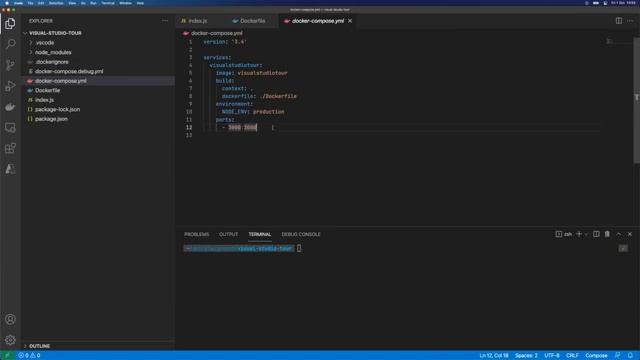Change language mode Compose
The image size is (640, 360).
596,356
